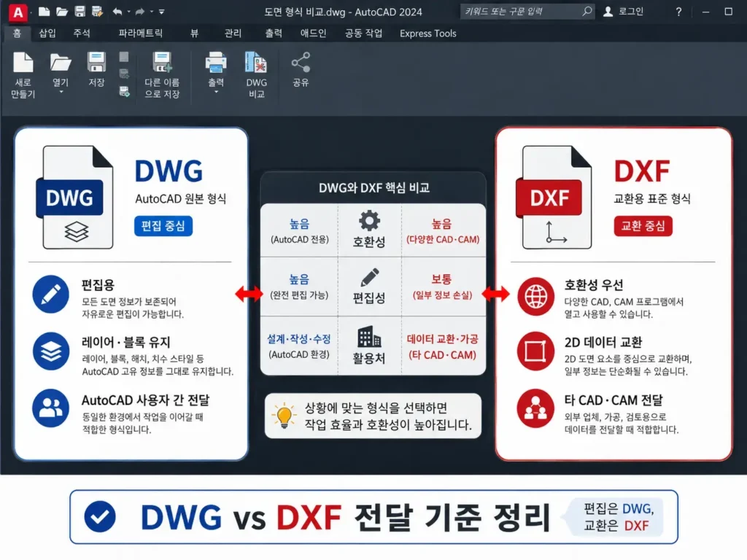Switch to the 홈 ribbon tab
The width and height of the screenshot is (747, 560).
pos(18,33)
